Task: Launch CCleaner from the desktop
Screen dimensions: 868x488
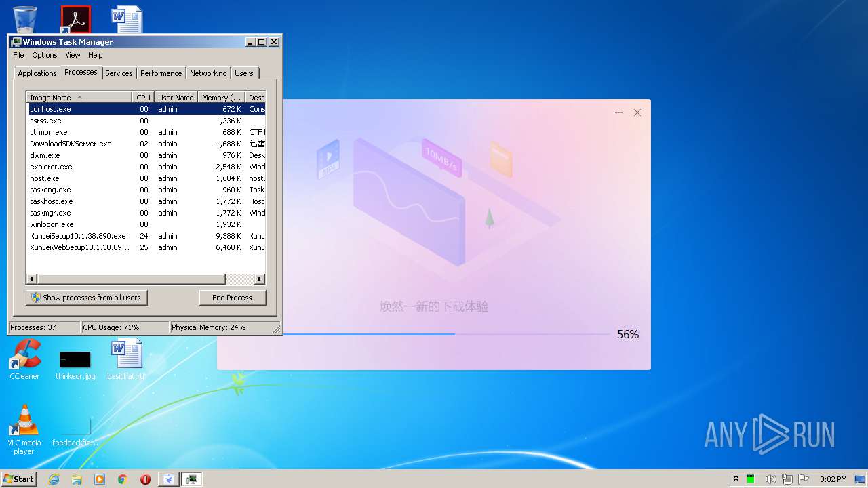Action: pos(25,359)
